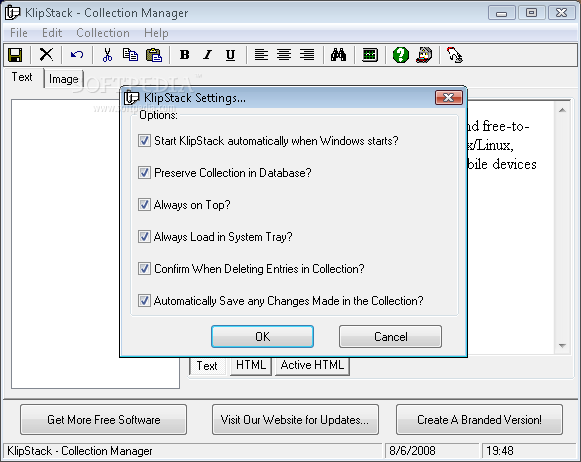Image resolution: width=581 pixels, height=462 pixels.
Task: Toggle Italic formatting button
Action: (x=208, y=55)
